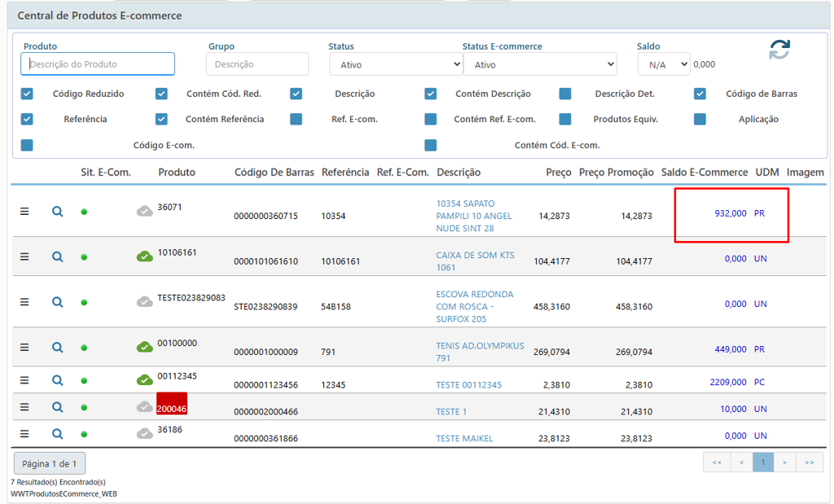The image size is (834, 504).
Task: Click gray cloud icon beside product 200046
Action: (144, 407)
